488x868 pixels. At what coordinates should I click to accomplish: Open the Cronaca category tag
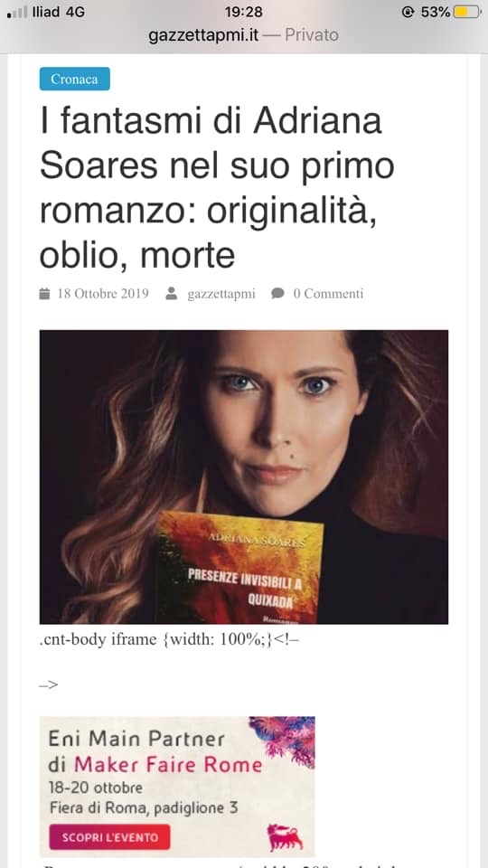coord(75,79)
